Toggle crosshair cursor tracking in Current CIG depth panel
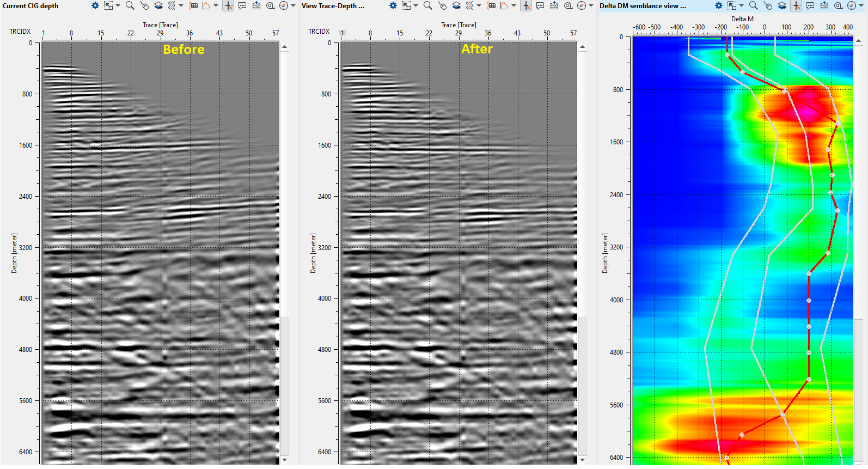The height and width of the screenshot is (469, 868). [228, 5]
